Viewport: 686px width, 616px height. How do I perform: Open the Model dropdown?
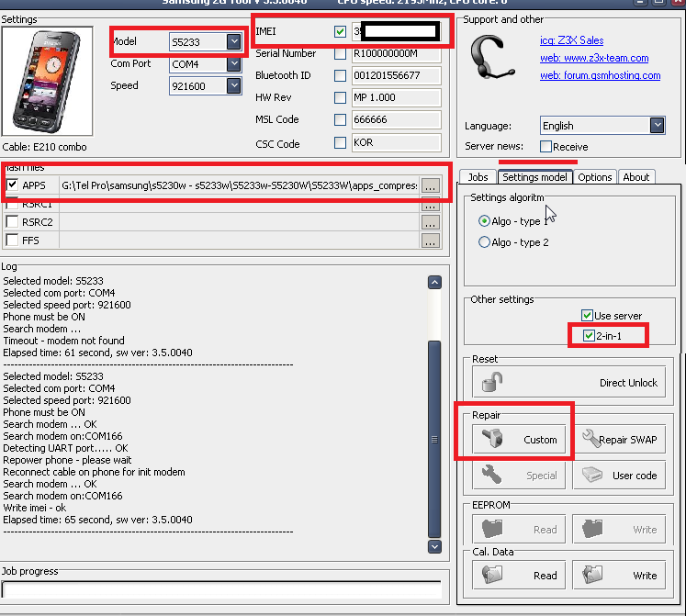(234, 41)
